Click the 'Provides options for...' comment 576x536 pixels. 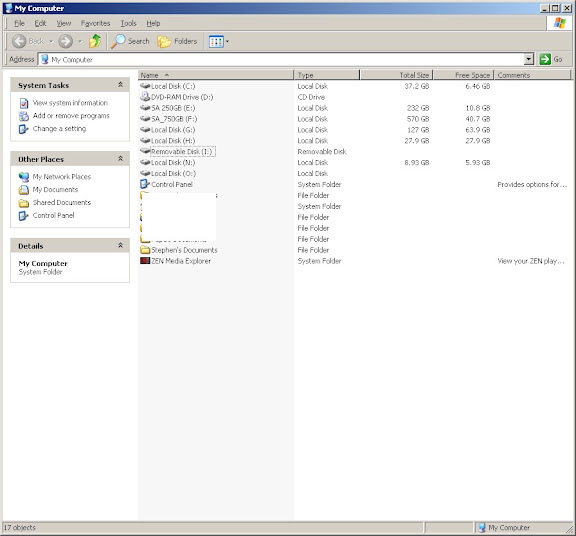532,184
